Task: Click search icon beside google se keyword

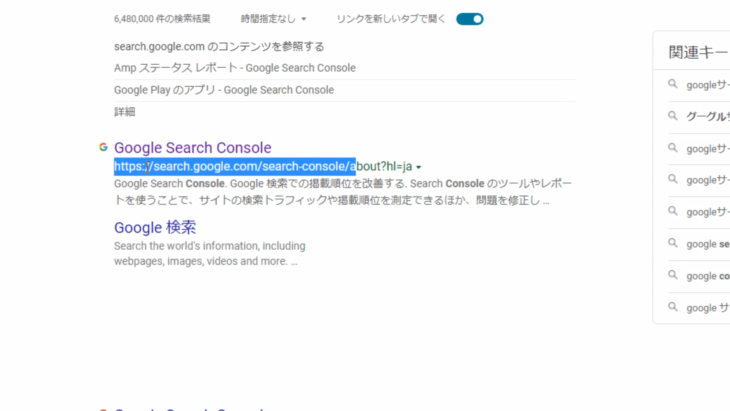Action: click(x=673, y=243)
